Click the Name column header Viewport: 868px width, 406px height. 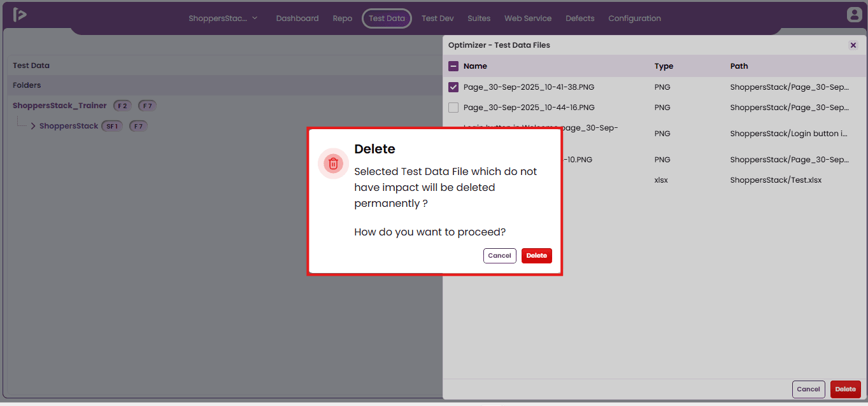475,66
